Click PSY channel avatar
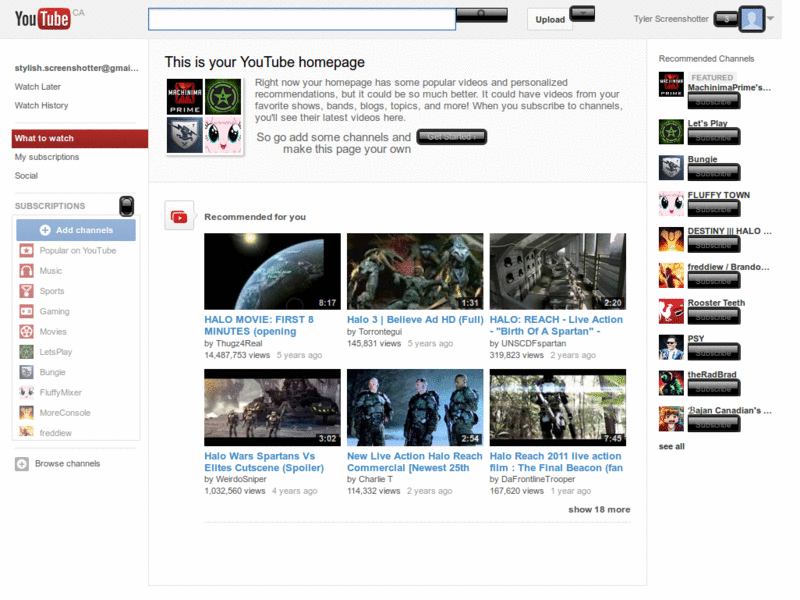Viewport: 800px width, 600px height. 671,347
